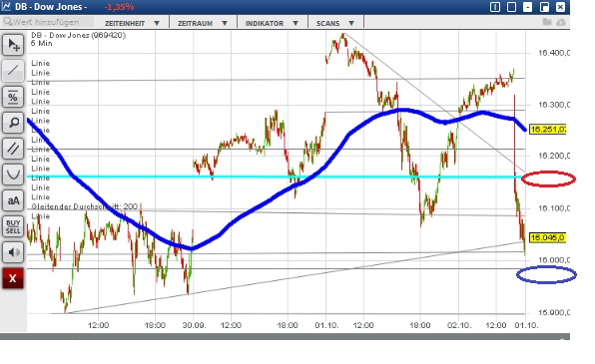Viewport: 595px width, 364px height.
Task: Click the 16.400,0 price axis label
Action: tap(554, 53)
